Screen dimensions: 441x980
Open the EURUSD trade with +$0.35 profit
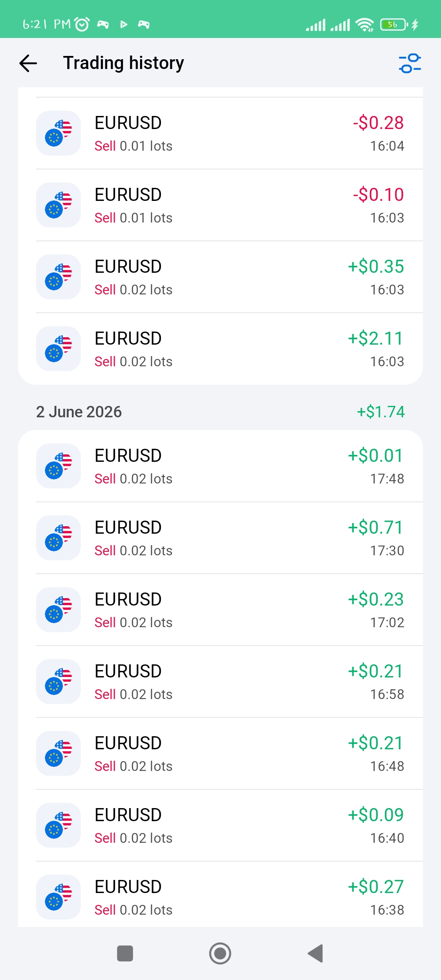click(220, 277)
